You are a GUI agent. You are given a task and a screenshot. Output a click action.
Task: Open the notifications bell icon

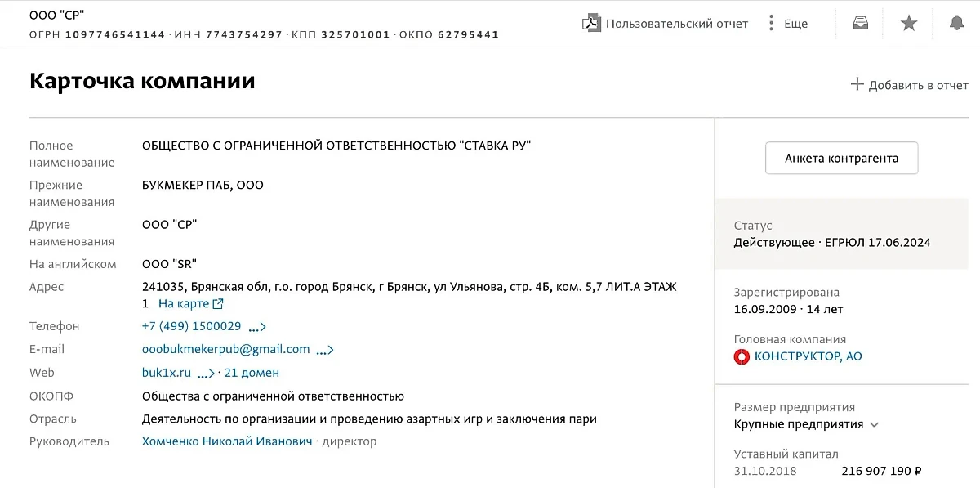[x=956, y=22]
